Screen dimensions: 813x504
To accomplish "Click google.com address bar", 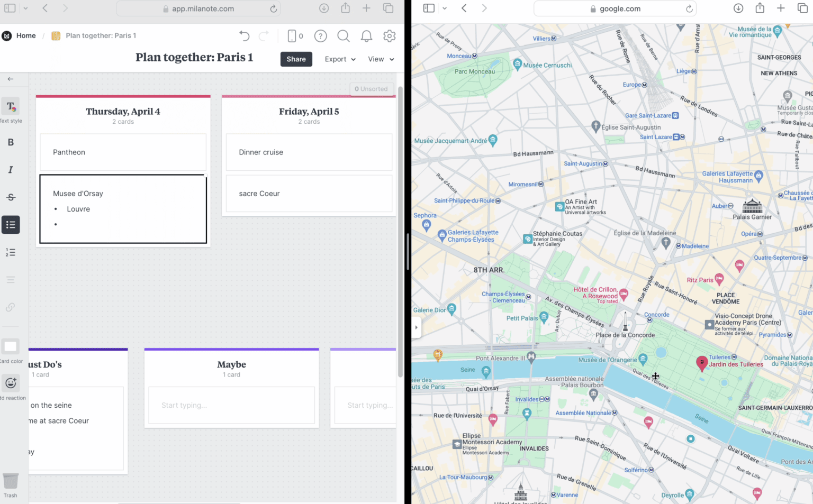I will [615, 8].
